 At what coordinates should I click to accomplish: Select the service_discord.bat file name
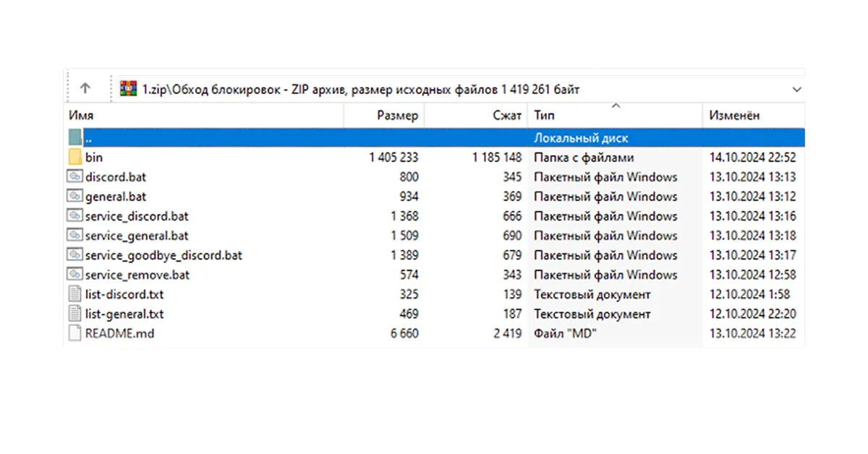click(x=137, y=215)
